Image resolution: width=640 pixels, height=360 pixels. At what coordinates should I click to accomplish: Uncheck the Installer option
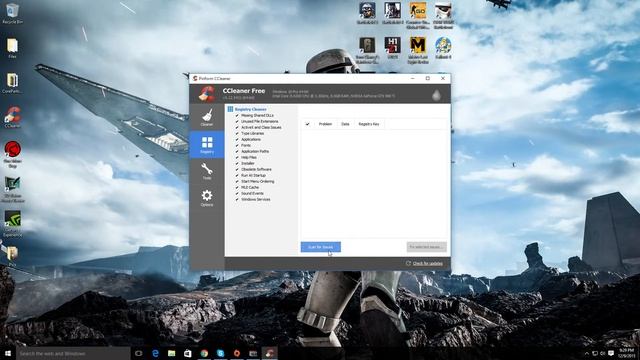point(237,163)
